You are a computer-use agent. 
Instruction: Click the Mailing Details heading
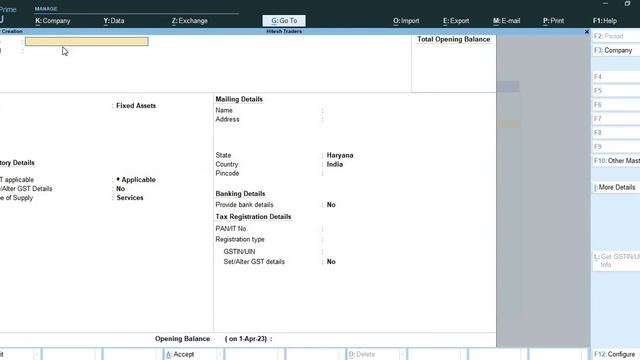pos(239,99)
